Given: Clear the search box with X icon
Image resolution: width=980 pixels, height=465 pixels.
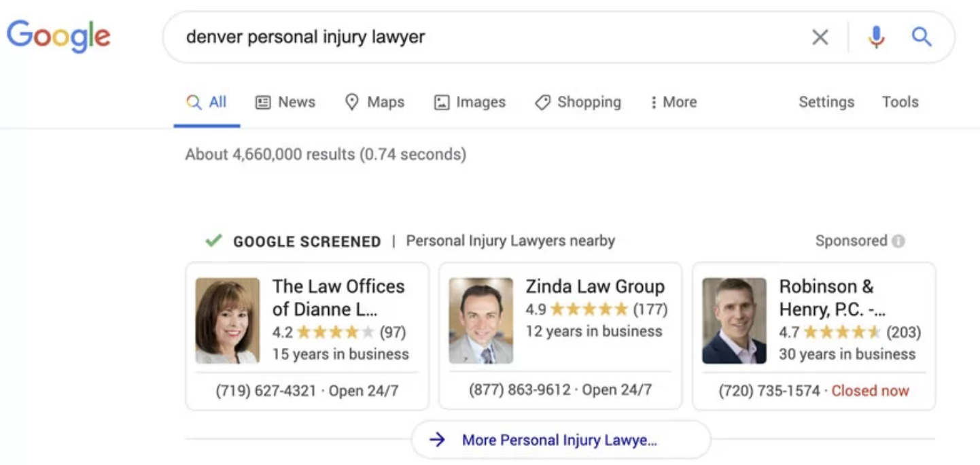Looking at the screenshot, I should 820,37.
